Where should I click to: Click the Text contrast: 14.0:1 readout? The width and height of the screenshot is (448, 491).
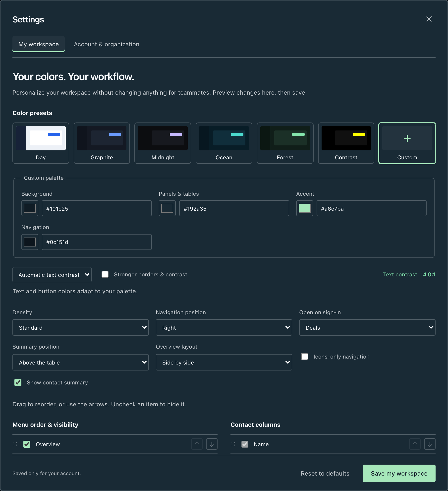[409, 274]
